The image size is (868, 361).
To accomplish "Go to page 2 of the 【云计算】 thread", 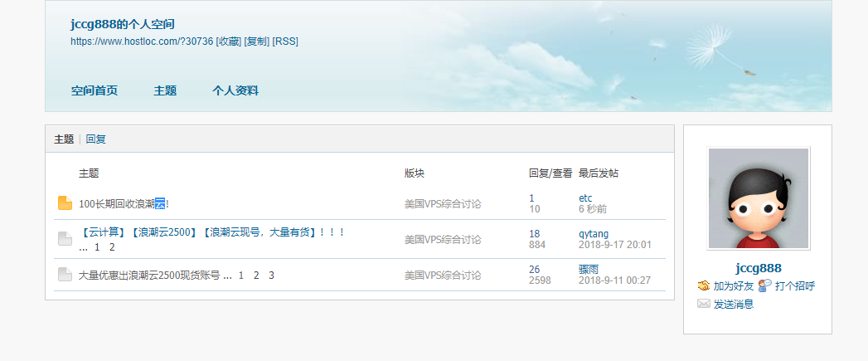I will pos(112,247).
